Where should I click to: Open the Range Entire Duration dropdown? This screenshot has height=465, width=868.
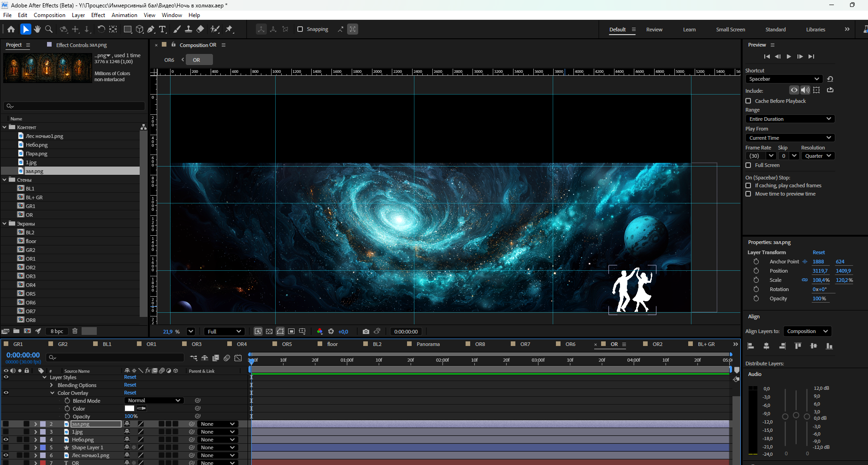point(790,119)
